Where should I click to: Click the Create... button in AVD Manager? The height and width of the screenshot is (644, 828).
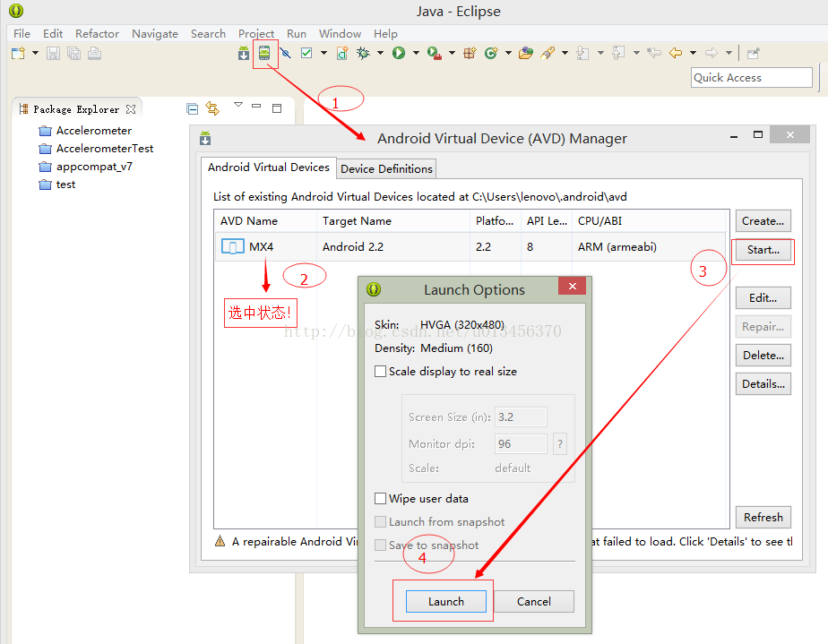click(x=763, y=221)
